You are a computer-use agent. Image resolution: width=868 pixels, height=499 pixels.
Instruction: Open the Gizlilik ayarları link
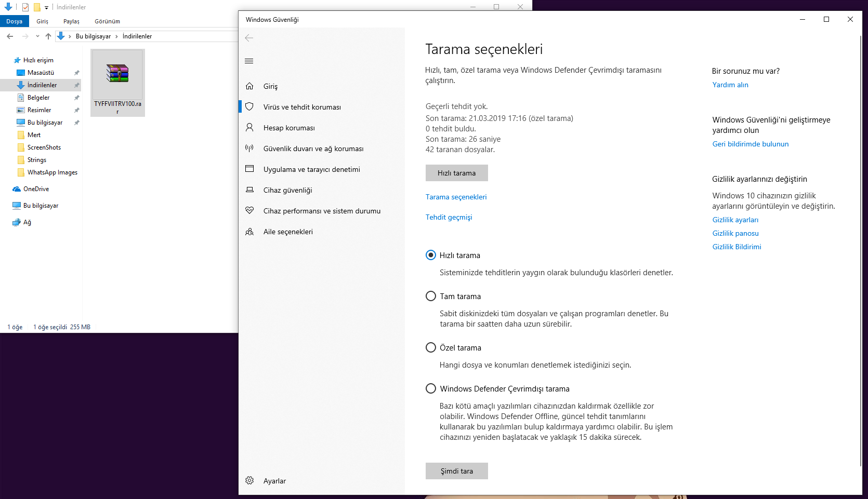(x=735, y=220)
